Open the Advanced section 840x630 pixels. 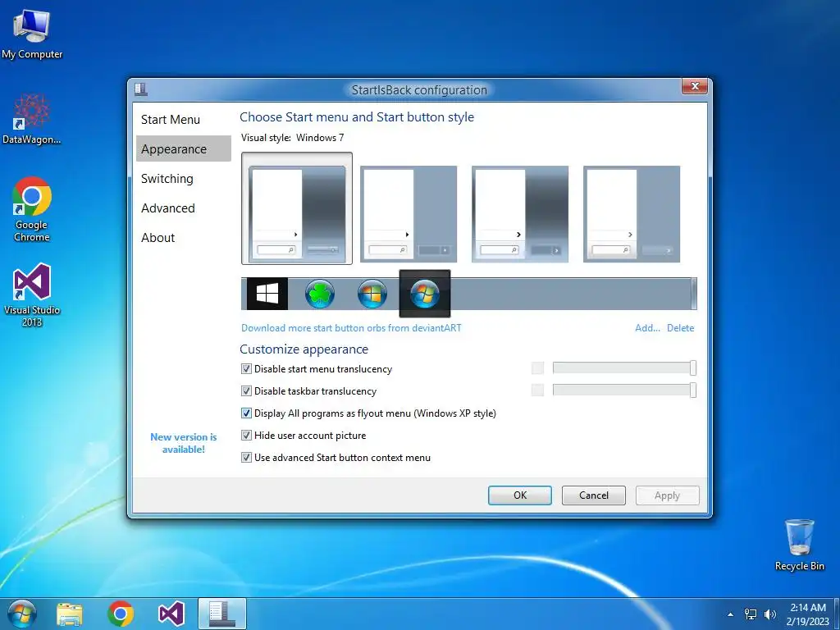tap(183, 208)
